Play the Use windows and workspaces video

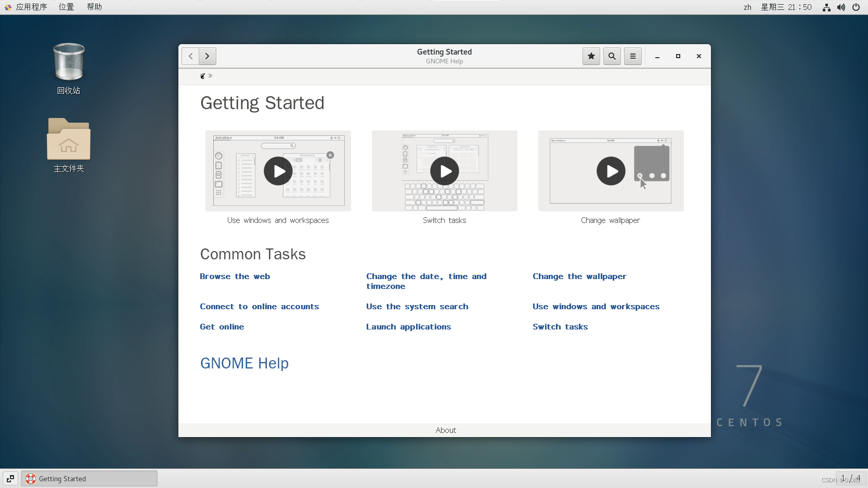278,171
